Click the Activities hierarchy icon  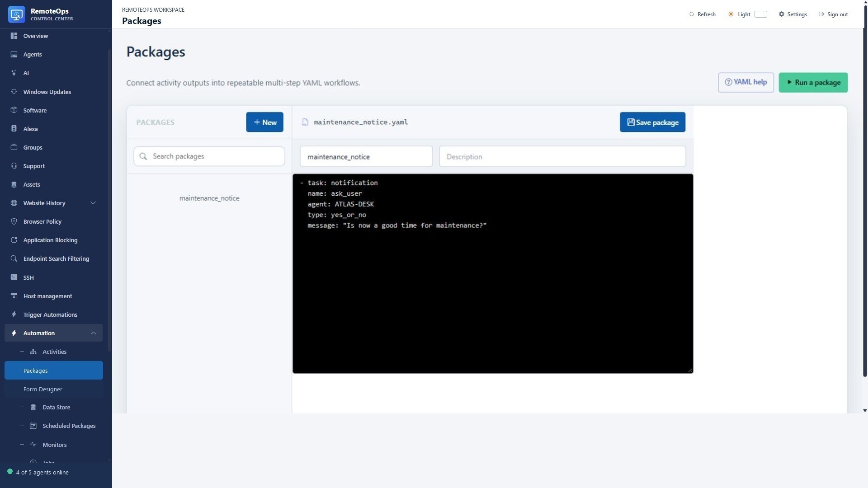click(33, 352)
